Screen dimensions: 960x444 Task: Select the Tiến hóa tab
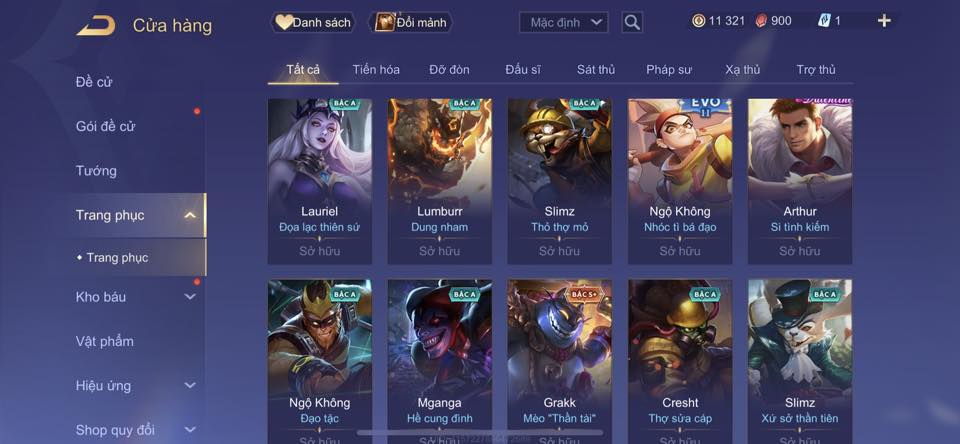(x=376, y=70)
